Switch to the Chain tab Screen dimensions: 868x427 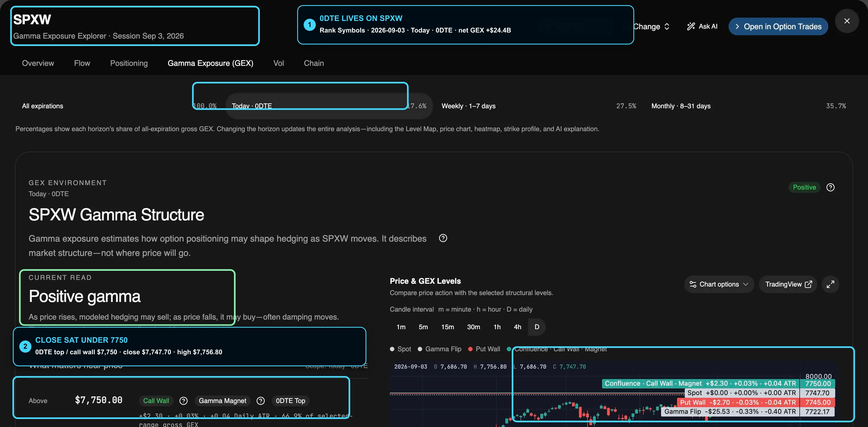pyautogui.click(x=314, y=63)
